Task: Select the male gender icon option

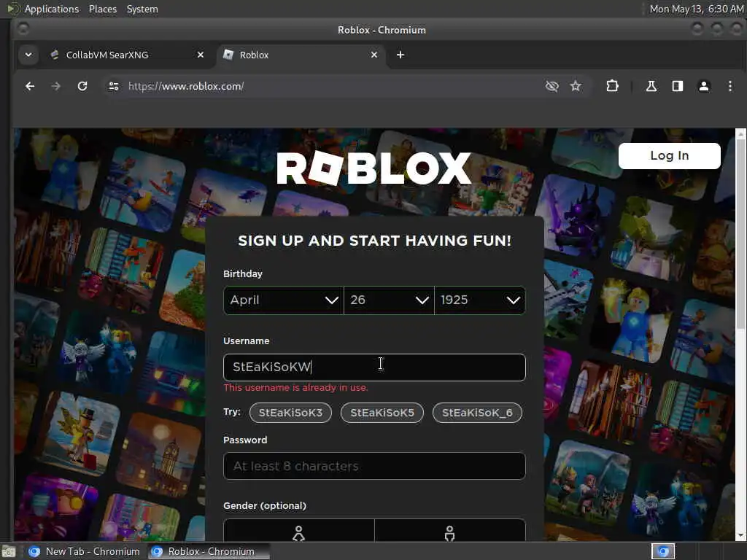Action: click(x=449, y=531)
